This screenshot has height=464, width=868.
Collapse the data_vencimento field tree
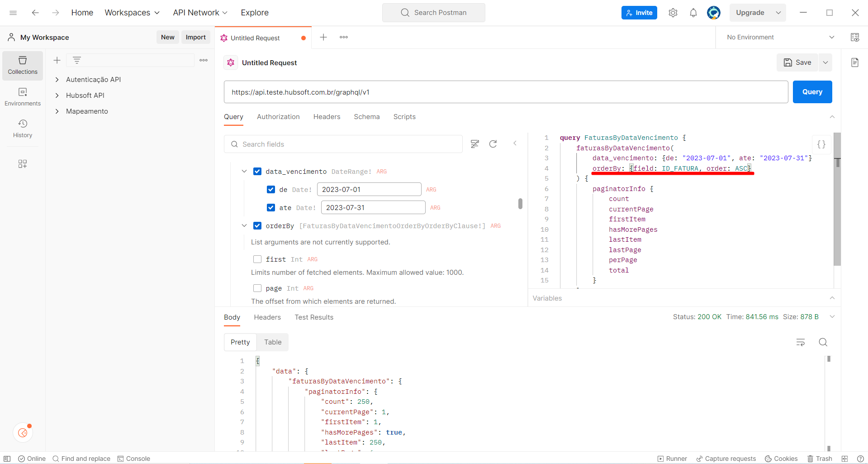pyautogui.click(x=244, y=172)
